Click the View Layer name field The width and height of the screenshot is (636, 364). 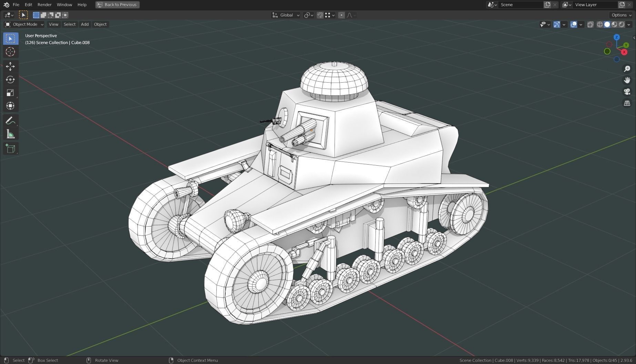[595, 4]
